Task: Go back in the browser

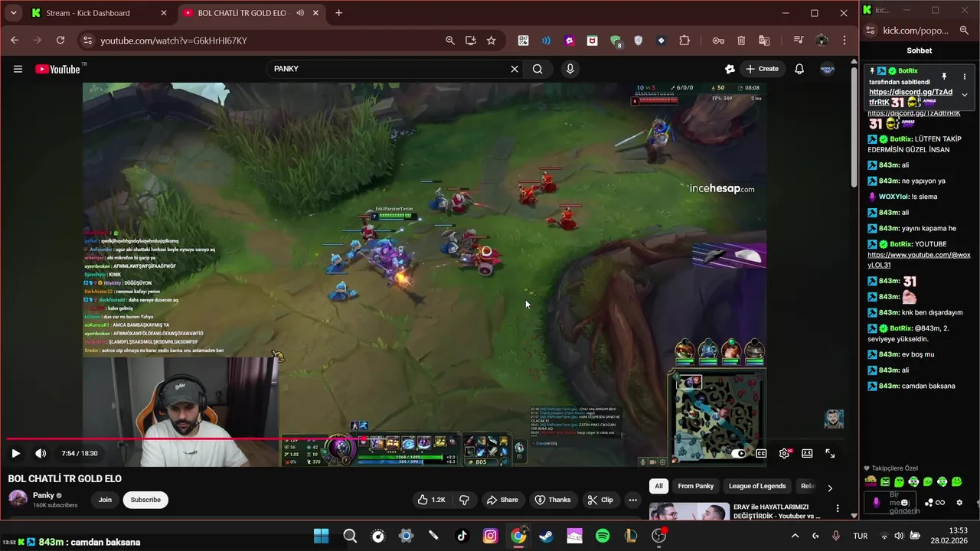Action: 15,41
